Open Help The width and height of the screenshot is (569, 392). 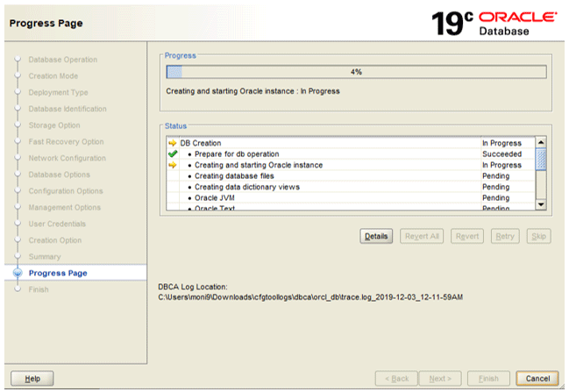pyautogui.click(x=32, y=379)
